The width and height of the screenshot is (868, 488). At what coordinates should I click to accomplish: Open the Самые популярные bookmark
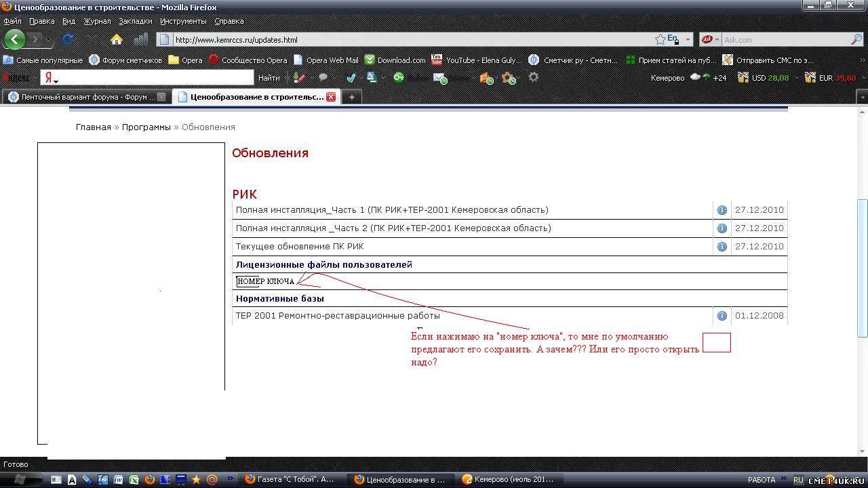tap(43, 60)
